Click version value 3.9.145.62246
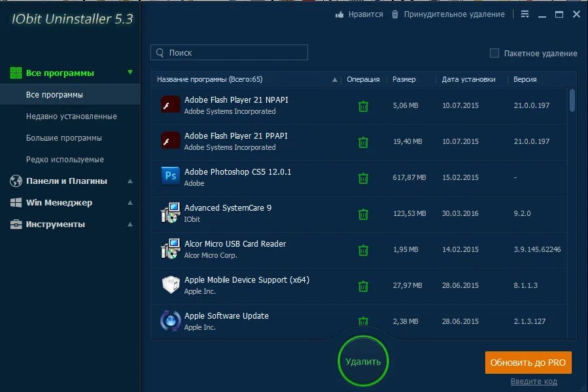The image size is (588, 392). tap(537, 249)
